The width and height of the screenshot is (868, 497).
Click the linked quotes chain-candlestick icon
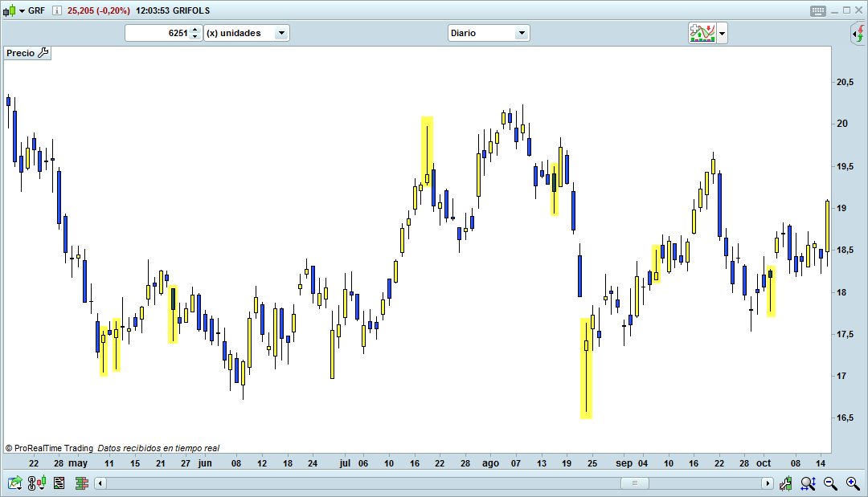tap(35, 483)
